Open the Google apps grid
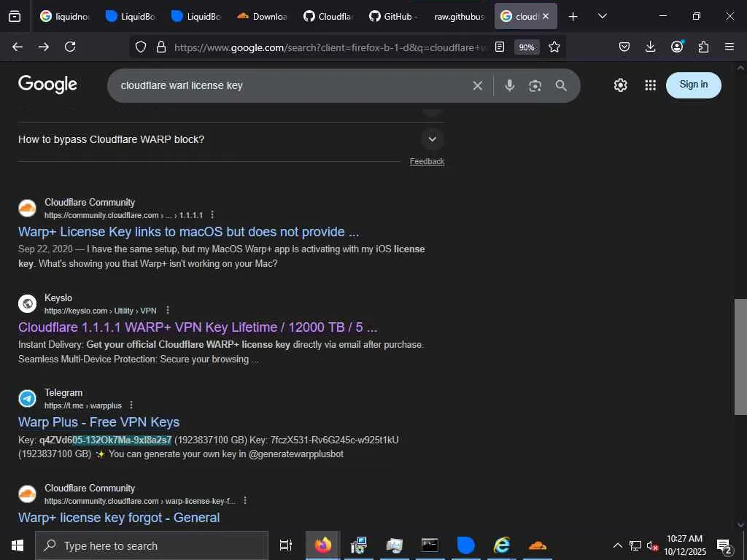Image resolution: width=747 pixels, height=560 pixels. click(650, 85)
